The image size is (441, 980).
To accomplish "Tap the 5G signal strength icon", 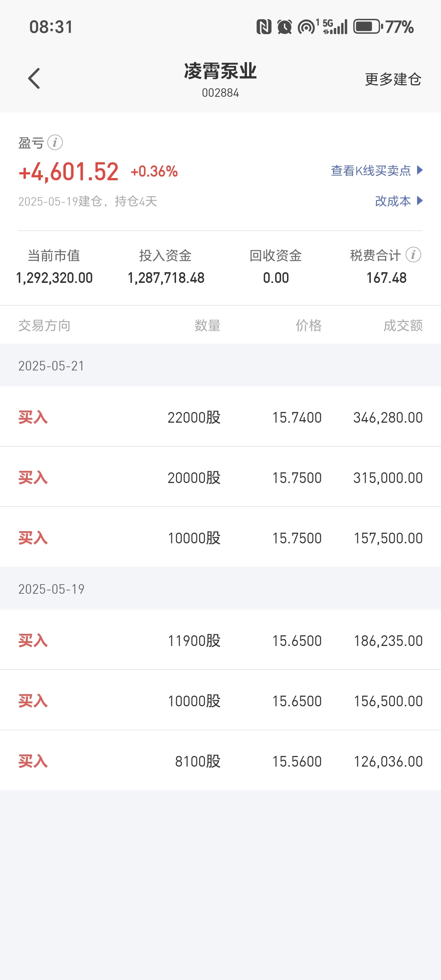I will coord(335,26).
